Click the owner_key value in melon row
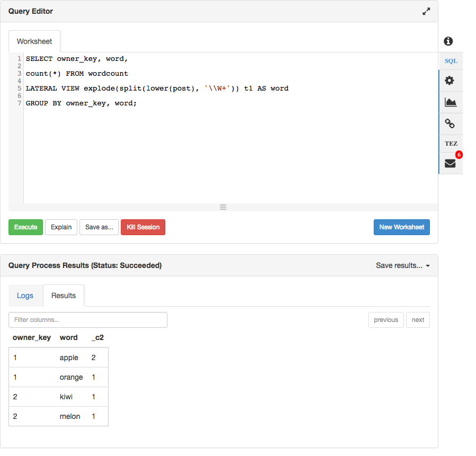The image size is (476, 456). (x=15, y=416)
